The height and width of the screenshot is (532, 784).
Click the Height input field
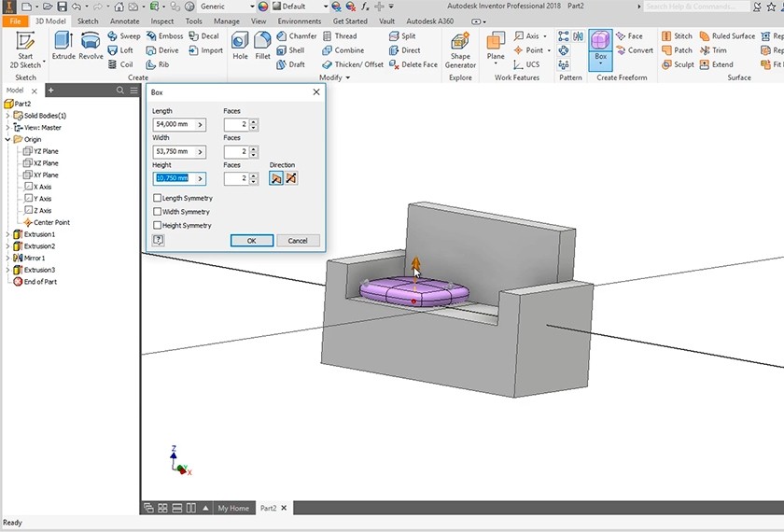173,178
